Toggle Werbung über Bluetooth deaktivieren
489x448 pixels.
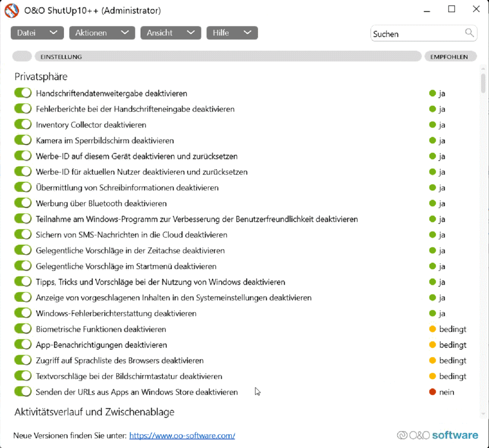(23, 203)
